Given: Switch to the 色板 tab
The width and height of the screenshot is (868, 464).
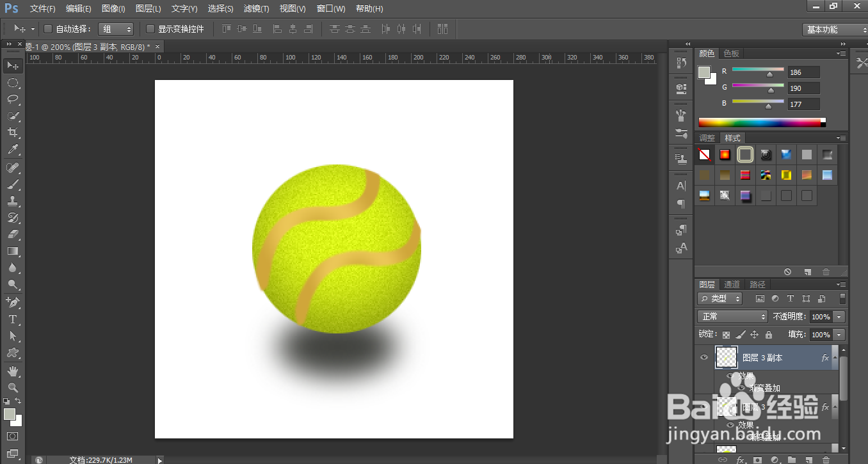Looking at the screenshot, I should click(731, 54).
